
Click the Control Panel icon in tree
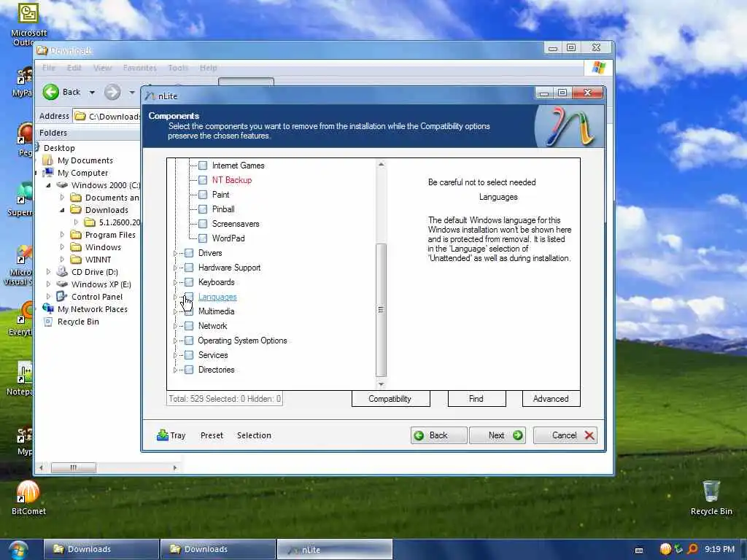coord(62,296)
